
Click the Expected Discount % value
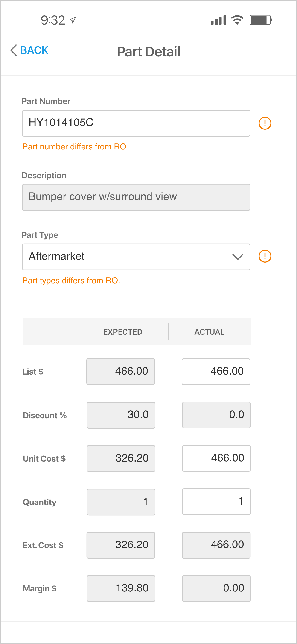pyautogui.click(x=121, y=415)
